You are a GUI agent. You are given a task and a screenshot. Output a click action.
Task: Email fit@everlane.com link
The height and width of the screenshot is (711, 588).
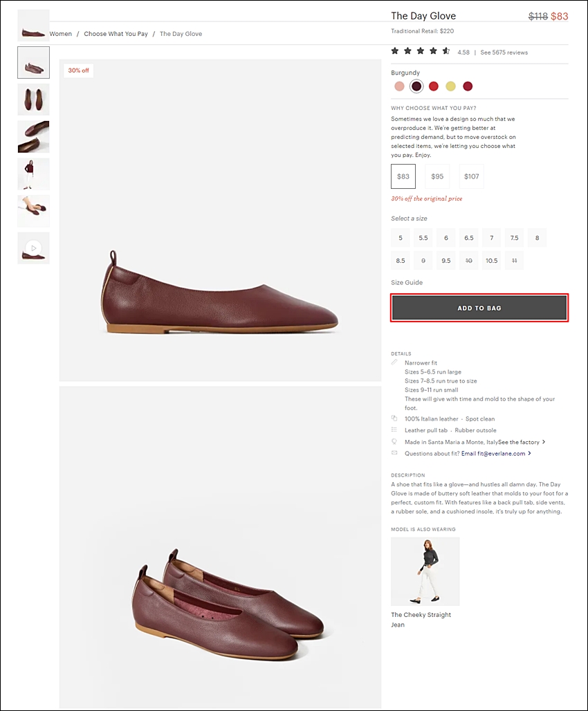click(493, 453)
